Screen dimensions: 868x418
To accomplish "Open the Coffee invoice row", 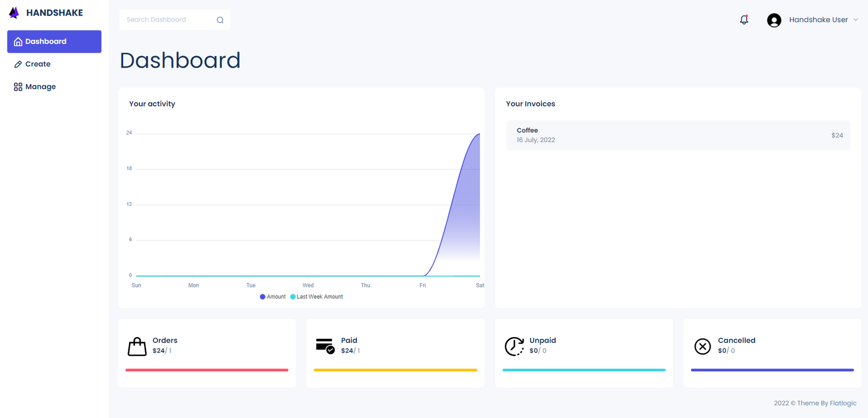I will [x=678, y=135].
